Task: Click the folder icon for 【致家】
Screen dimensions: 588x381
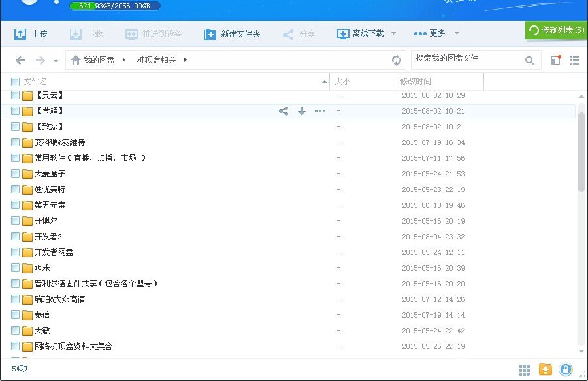Action: 27,127
